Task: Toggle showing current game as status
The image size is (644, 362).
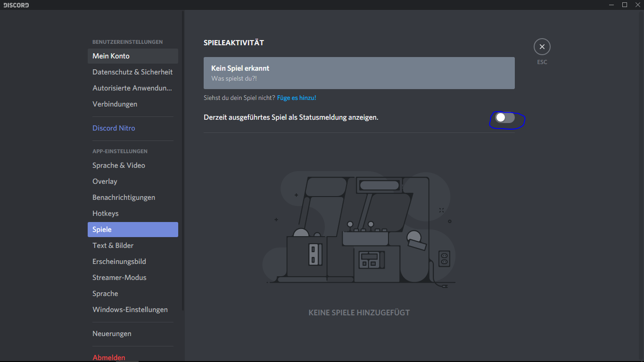Action: tap(505, 118)
